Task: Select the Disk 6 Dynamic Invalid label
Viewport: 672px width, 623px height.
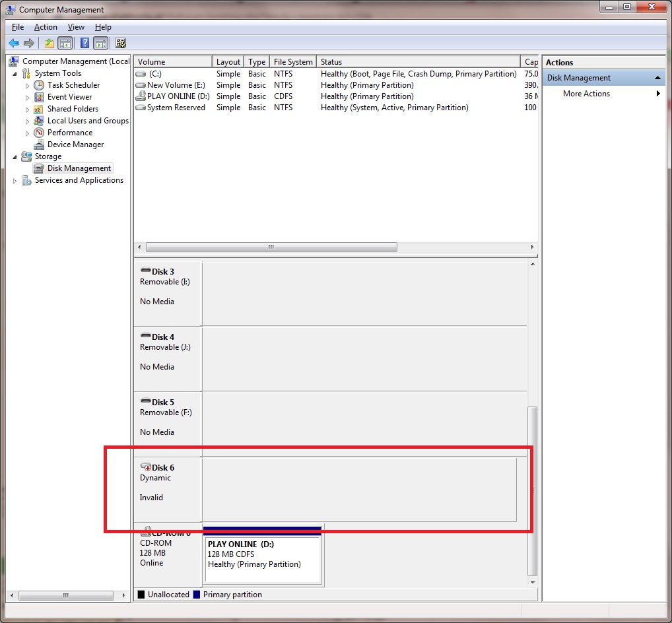Action: [168, 490]
